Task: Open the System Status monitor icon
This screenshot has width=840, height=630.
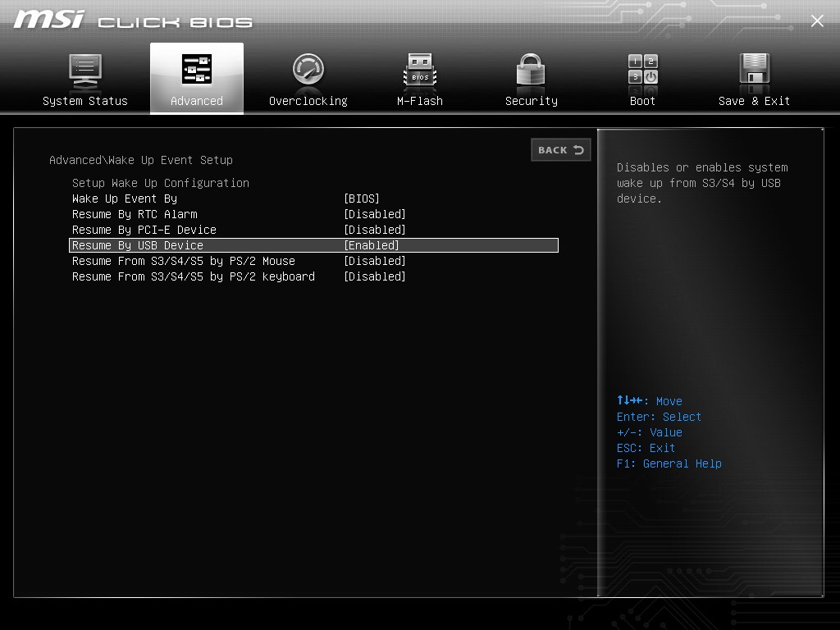Action: pos(85,71)
